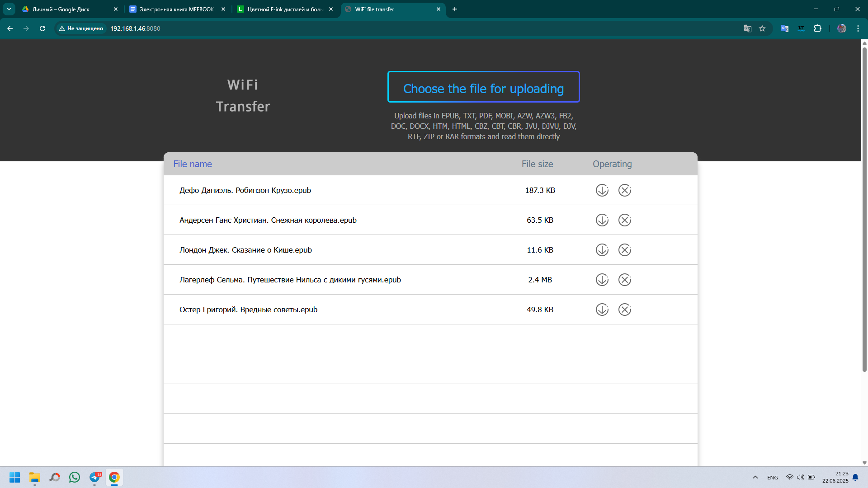Download Путешествие Нильса epub file
The height and width of the screenshot is (488, 868).
tap(602, 280)
